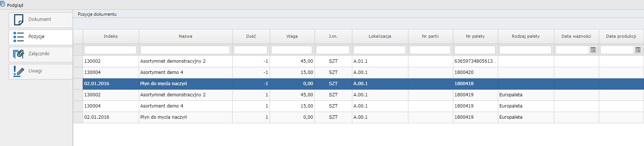This screenshot has height=146, width=644.
Task: Click the Podgląd window icon
Action: tap(3, 4)
